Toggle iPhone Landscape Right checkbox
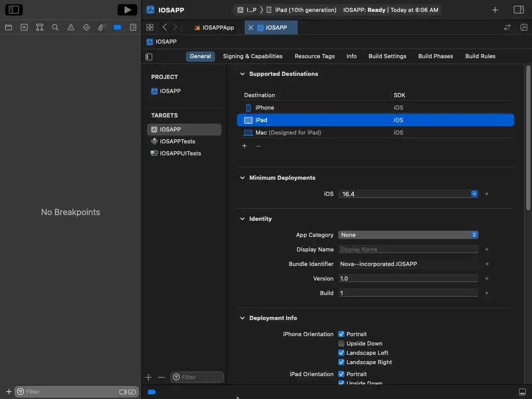This screenshot has width=532, height=399. click(x=341, y=362)
